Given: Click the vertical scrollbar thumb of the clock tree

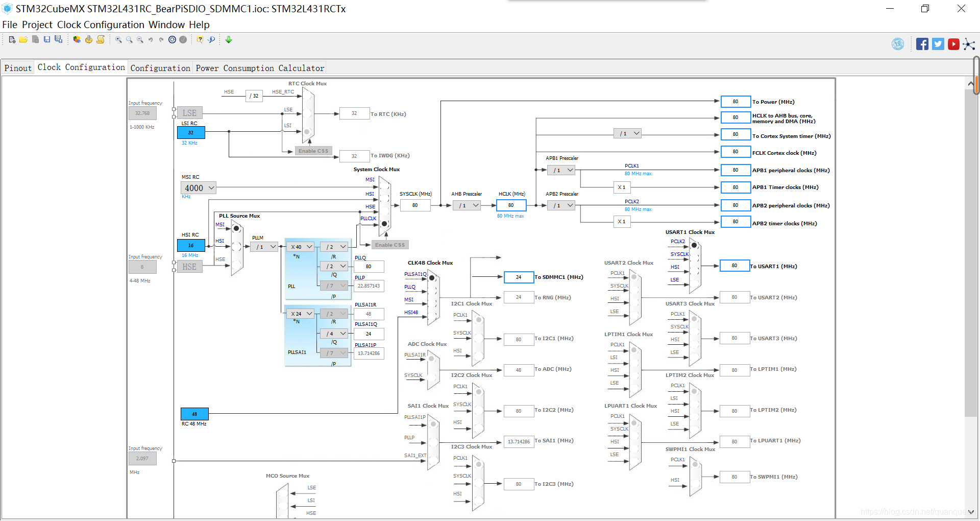Looking at the screenshot, I should point(970,253).
